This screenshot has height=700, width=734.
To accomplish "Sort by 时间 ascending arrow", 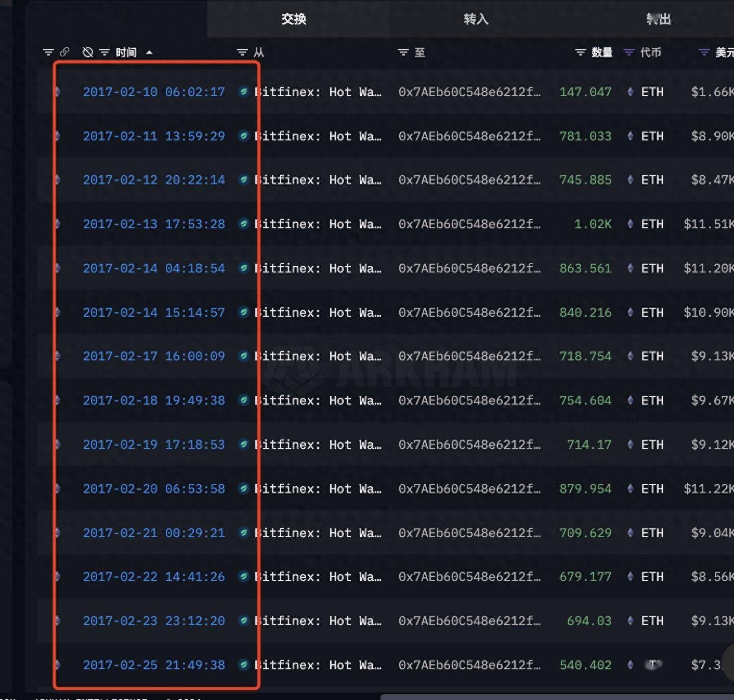I will [x=149, y=53].
